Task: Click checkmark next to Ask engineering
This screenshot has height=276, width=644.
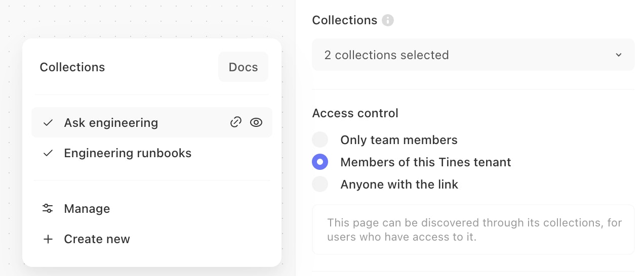Action: (48, 123)
